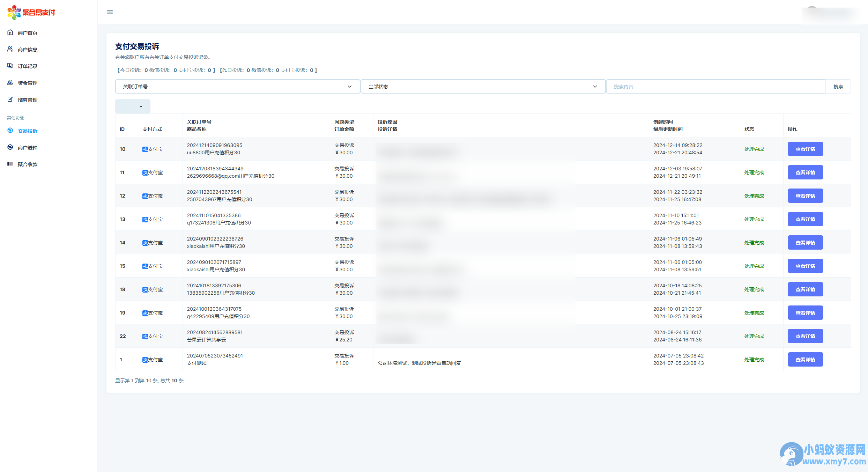This screenshot has height=472, width=868.
Task: Focus the 搜索内容 input field
Action: point(715,87)
